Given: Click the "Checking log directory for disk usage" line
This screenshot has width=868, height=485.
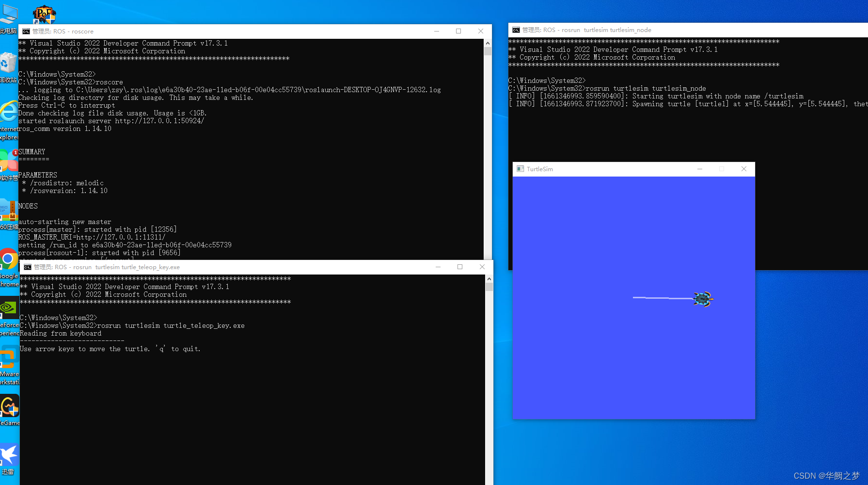Looking at the screenshot, I should (x=136, y=97).
